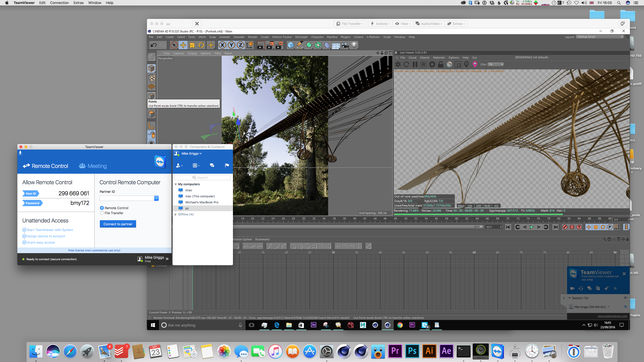
Task: Click the Bend deformer icon
Action: point(327,45)
